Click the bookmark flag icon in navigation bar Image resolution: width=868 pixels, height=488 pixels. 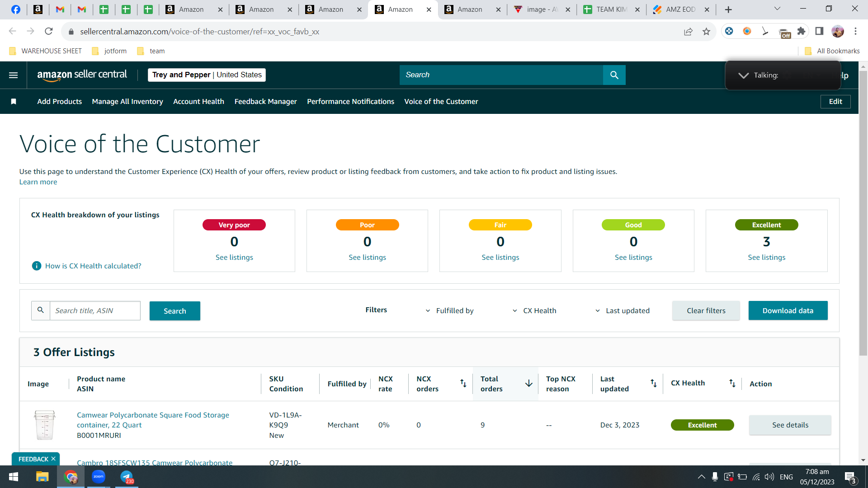point(14,102)
